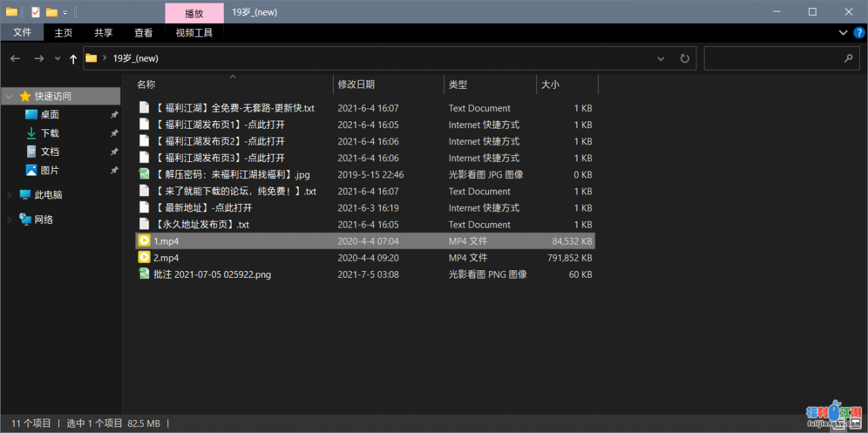Image resolution: width=868 pixels, height=433 pixels.
Task: Click the MP4 play icon beside 2.mp4
Action: (144, 257)
